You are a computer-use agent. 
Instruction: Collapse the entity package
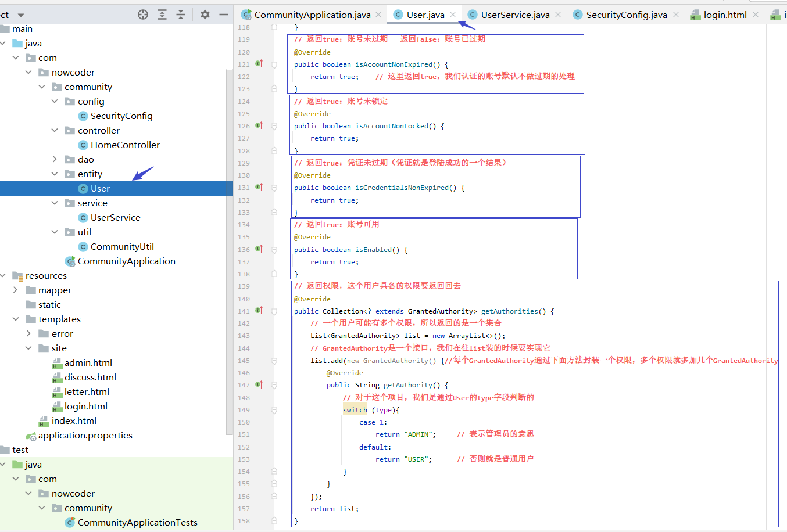click(x=55, y=174)
